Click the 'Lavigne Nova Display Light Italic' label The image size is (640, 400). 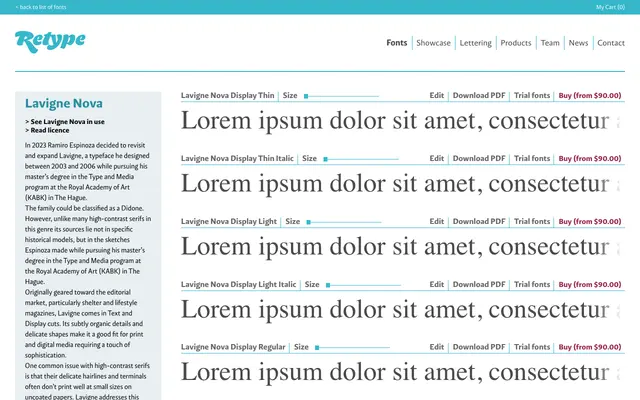tap(238, 284)
